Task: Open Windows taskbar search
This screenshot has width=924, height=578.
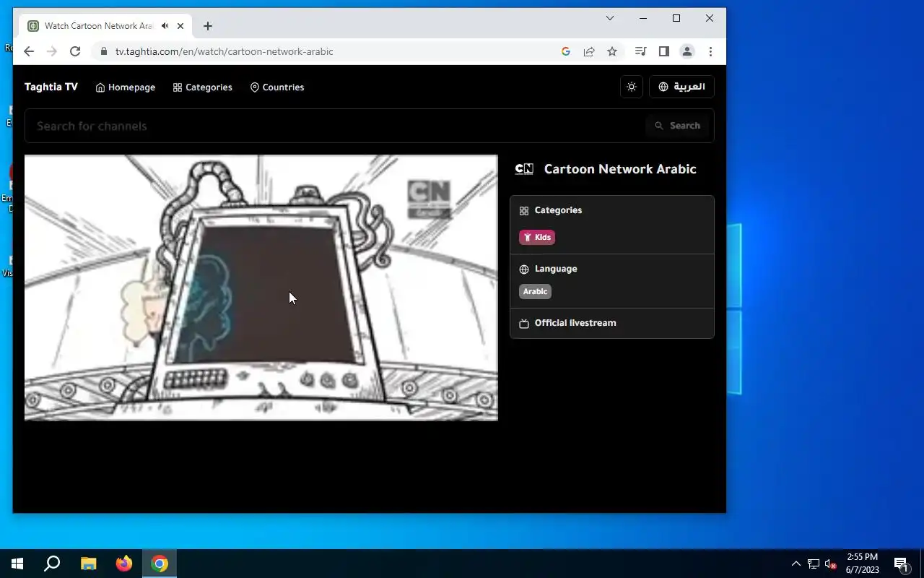Action: 52,564
